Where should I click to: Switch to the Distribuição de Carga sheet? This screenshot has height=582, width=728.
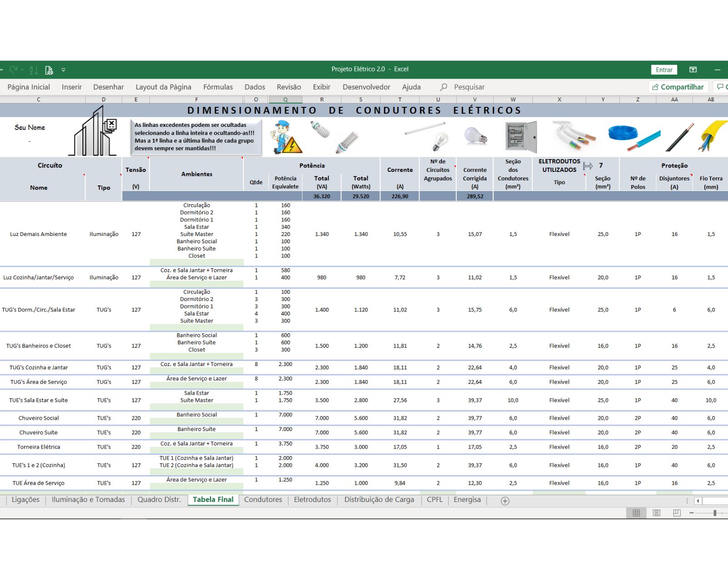click(379, 499)
